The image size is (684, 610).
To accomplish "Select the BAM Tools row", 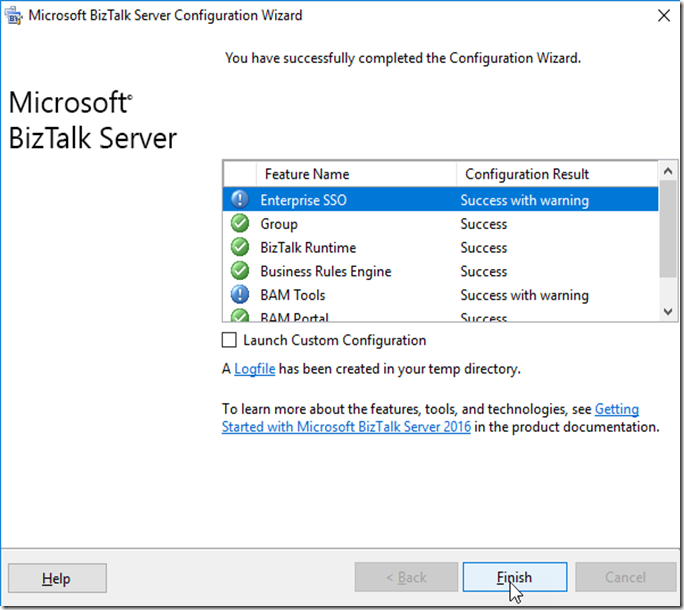I will [440, 295].
